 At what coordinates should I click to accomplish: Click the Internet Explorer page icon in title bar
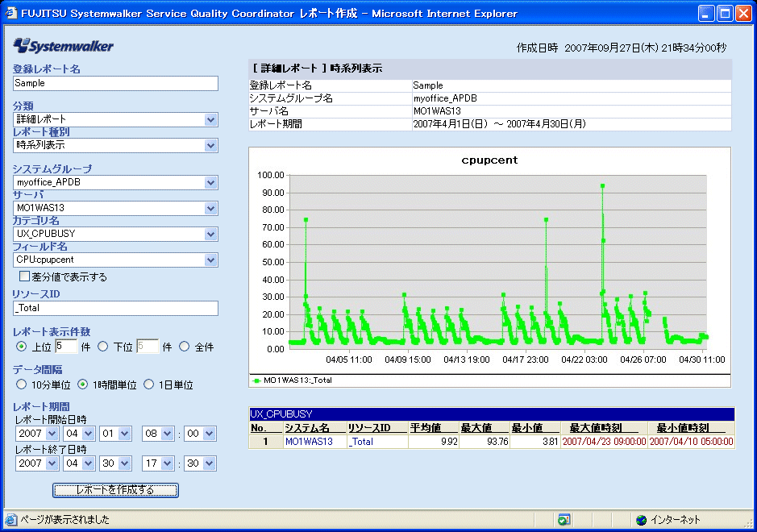pos(10,13)
